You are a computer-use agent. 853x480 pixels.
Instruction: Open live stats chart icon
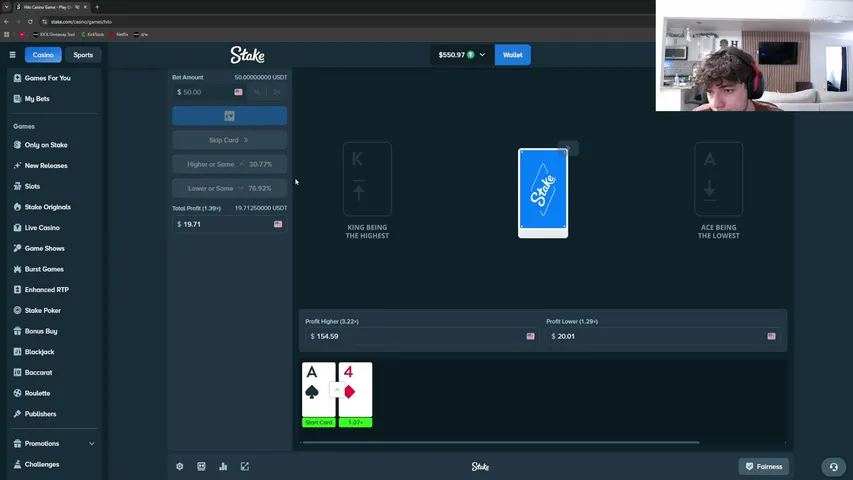click(223, 466)
